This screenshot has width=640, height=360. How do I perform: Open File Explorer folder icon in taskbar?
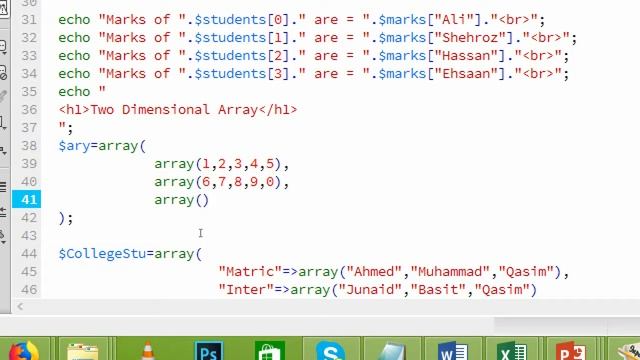[83, 352]
